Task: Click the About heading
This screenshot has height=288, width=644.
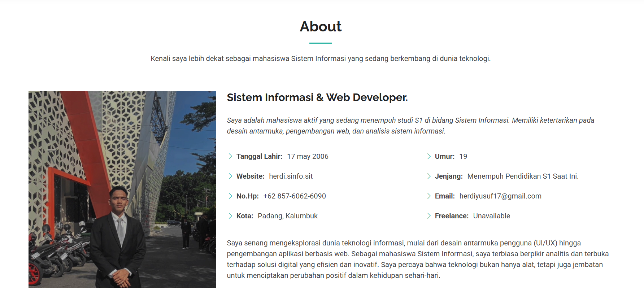Action: click(321, 26)
